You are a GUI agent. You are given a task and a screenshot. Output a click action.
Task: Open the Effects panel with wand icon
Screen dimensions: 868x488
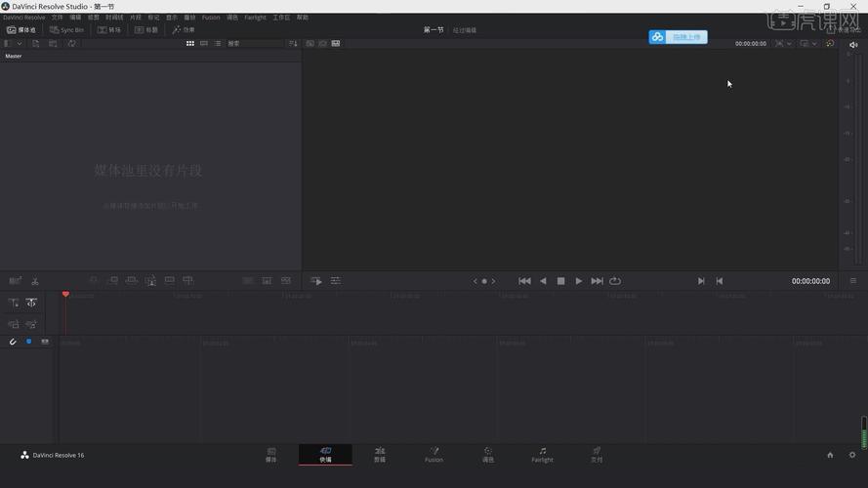[184, 30]
